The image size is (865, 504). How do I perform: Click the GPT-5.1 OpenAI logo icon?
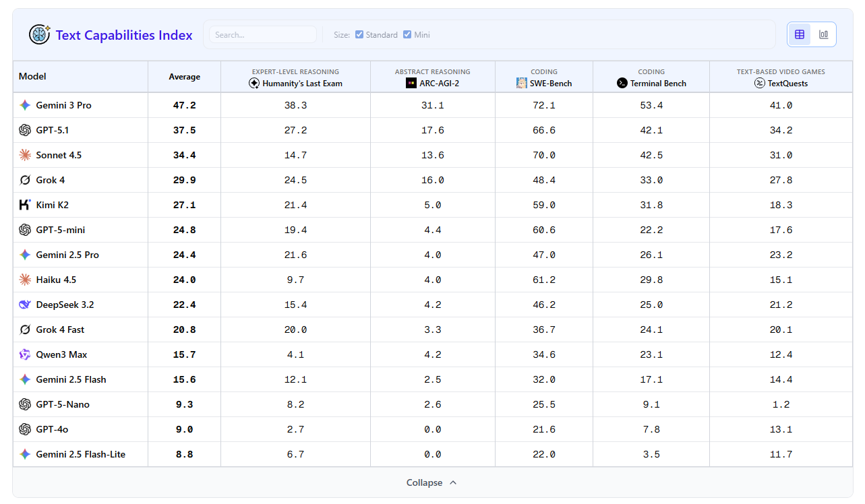pos(25,130)
